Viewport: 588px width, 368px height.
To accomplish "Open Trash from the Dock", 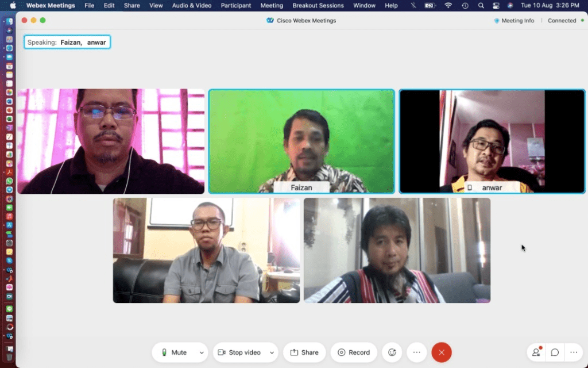I will [9, 357].
